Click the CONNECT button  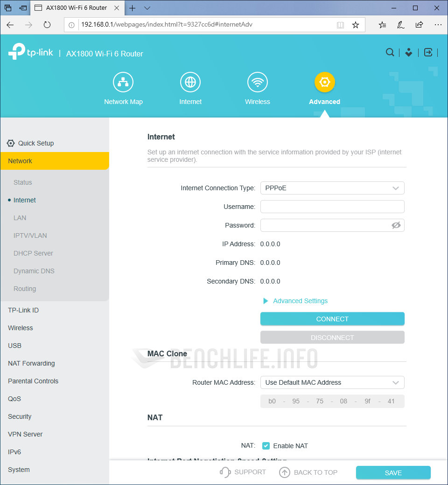coord(332,319)
